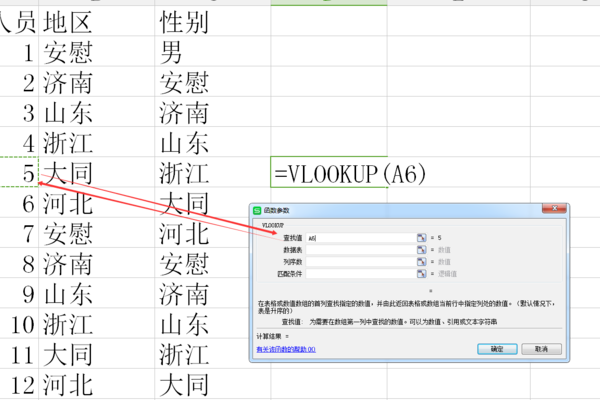Select 济南 in 地区 column of row 2
Viewport: 600px width, 400px height.
pos(96,82)
